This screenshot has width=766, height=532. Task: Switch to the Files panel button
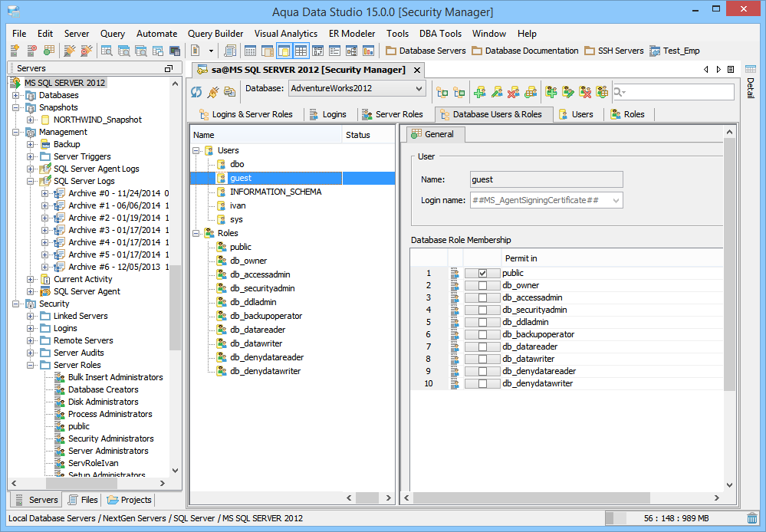83,500
